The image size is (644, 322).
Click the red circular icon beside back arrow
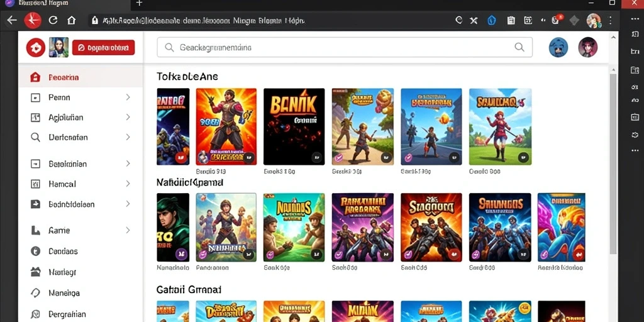coord(33,20)
